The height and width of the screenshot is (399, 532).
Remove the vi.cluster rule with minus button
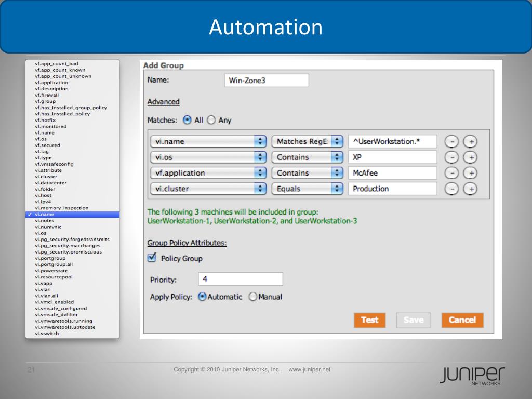coord(452,189)
